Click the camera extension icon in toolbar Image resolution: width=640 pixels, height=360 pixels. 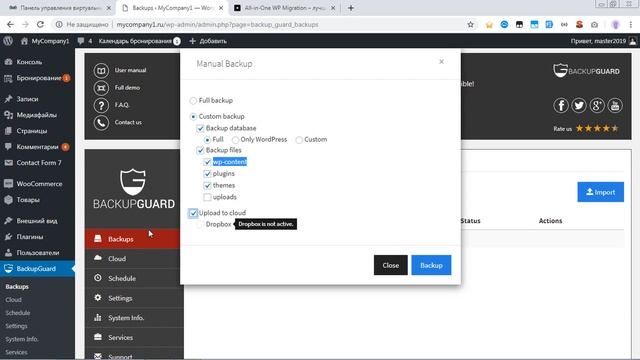594,24
